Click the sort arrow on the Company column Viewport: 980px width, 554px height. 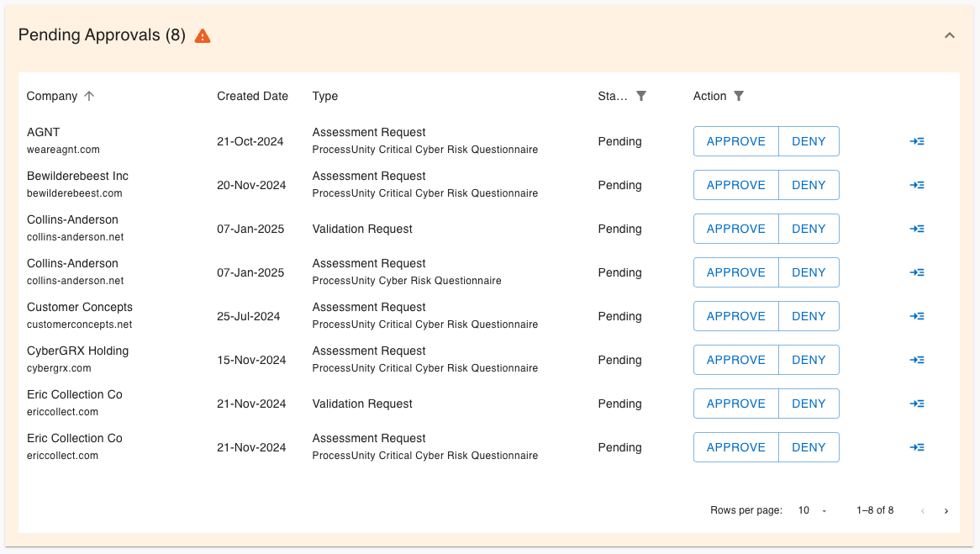pyautogui.click(x=88, y=96)
